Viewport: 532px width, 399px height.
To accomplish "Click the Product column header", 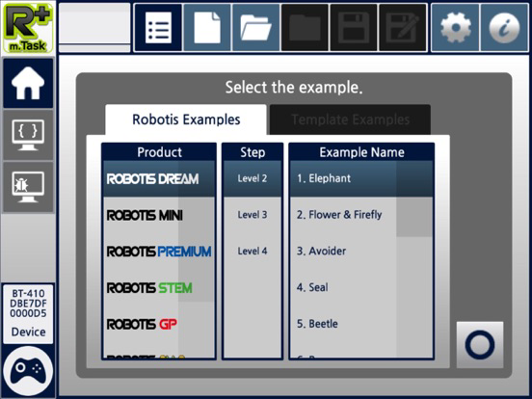I will click(x=159, y=152).
